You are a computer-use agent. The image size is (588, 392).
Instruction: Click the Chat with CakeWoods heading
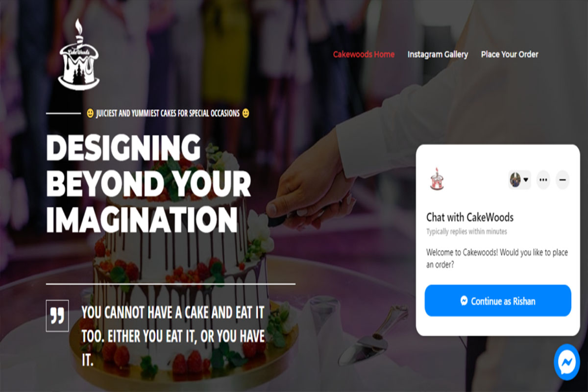(x=470, y=217)
